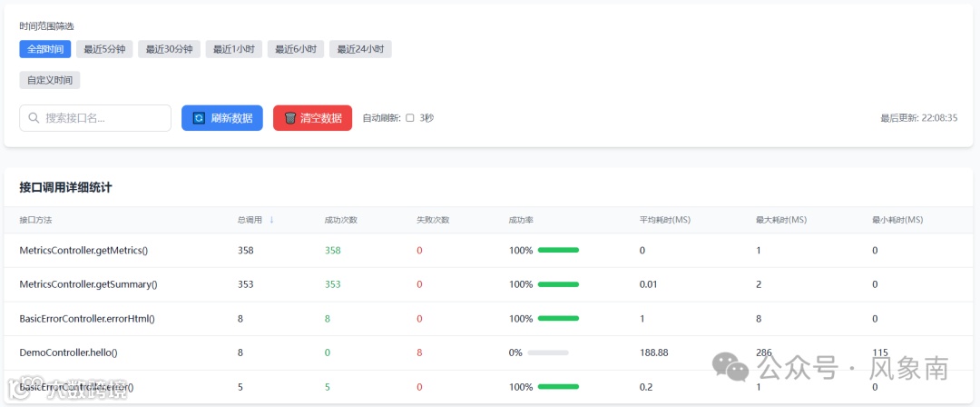Viewport: 980px width, 407px height.
Task: Click the 清空数据 button
Action: (x=312, y=118)
